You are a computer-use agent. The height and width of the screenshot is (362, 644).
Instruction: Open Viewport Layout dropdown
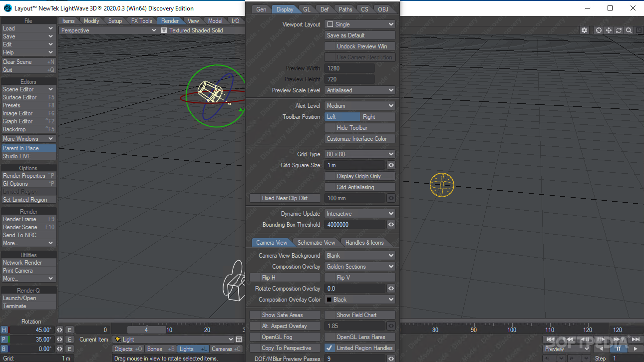pos(359,24)
